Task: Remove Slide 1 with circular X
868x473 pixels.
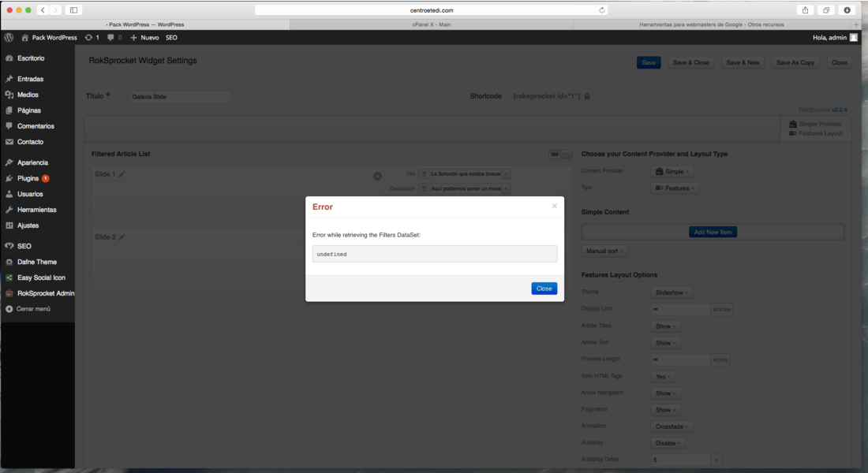Action: [x=377, y=176]
